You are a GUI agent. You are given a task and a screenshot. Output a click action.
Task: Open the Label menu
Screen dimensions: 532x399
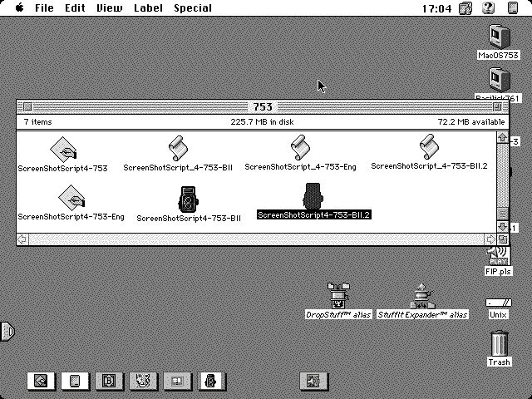point(148,7)
